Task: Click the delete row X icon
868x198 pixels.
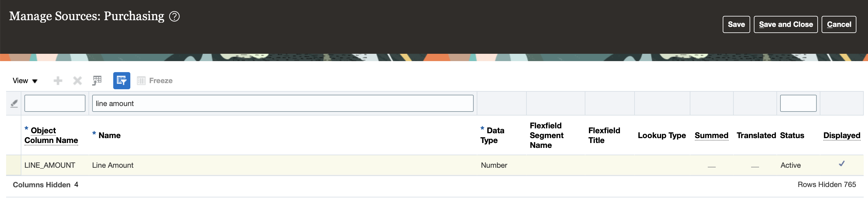Action: pyautogui.click(x=78, y=81)
